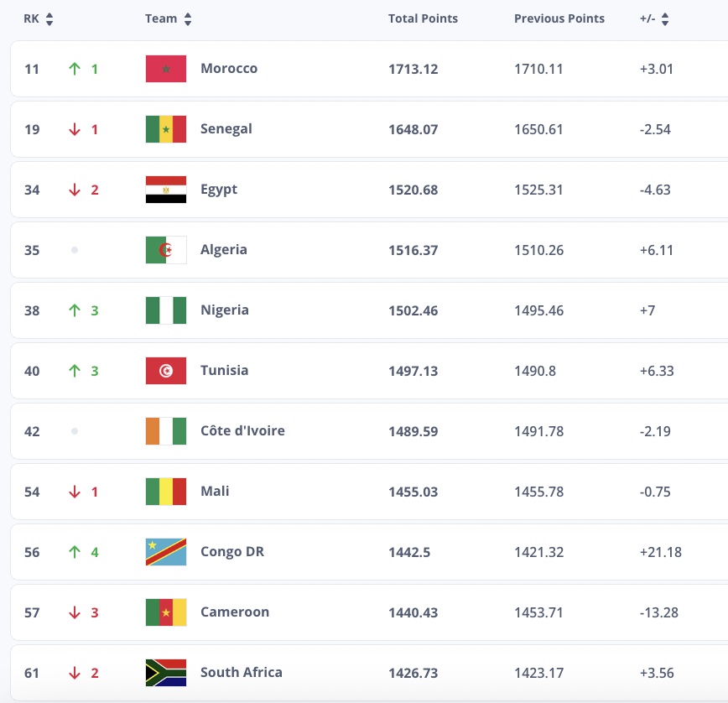Sort table by RK column arrows
728x703 pixels.
[x=49, y=19]
